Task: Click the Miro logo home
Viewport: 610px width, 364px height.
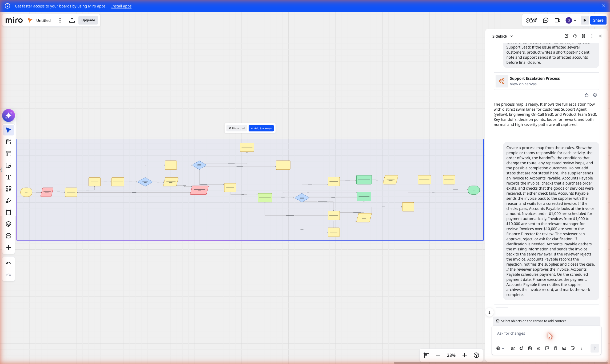Action: (14, 20)
